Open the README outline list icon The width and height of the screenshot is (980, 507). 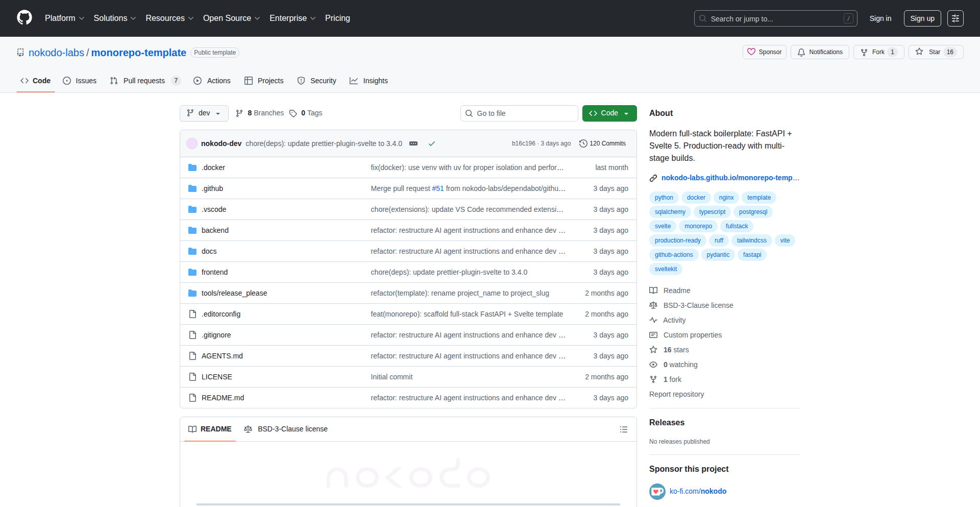[x=623, y=429]
